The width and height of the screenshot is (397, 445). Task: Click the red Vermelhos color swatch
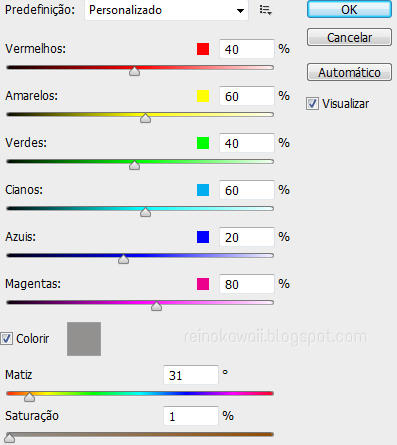coord(203,49)
